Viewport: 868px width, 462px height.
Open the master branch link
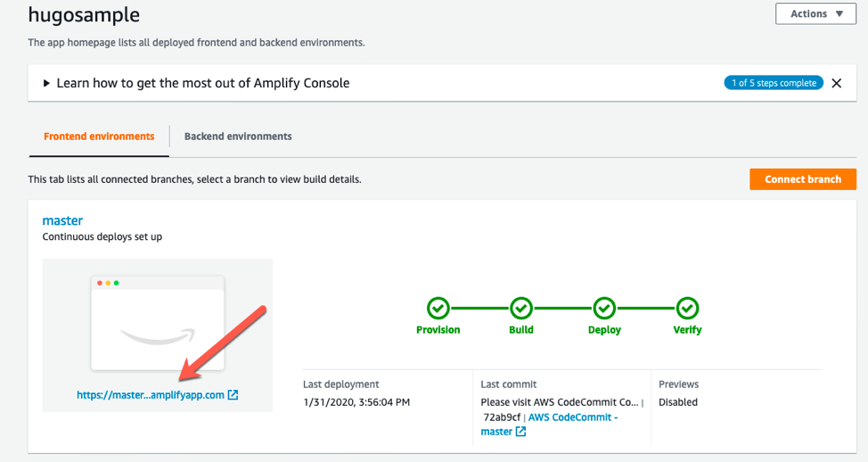tap(62, 220)
